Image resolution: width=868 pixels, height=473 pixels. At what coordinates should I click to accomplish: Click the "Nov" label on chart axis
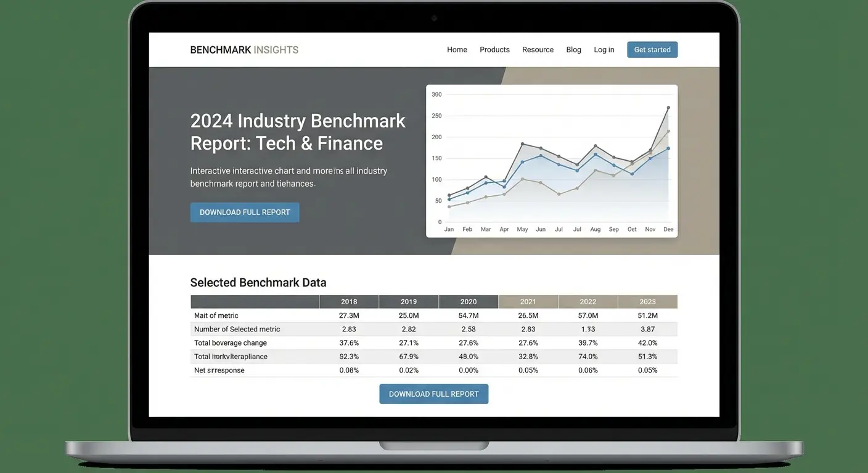pyautogui.click(x=650, y=229)
